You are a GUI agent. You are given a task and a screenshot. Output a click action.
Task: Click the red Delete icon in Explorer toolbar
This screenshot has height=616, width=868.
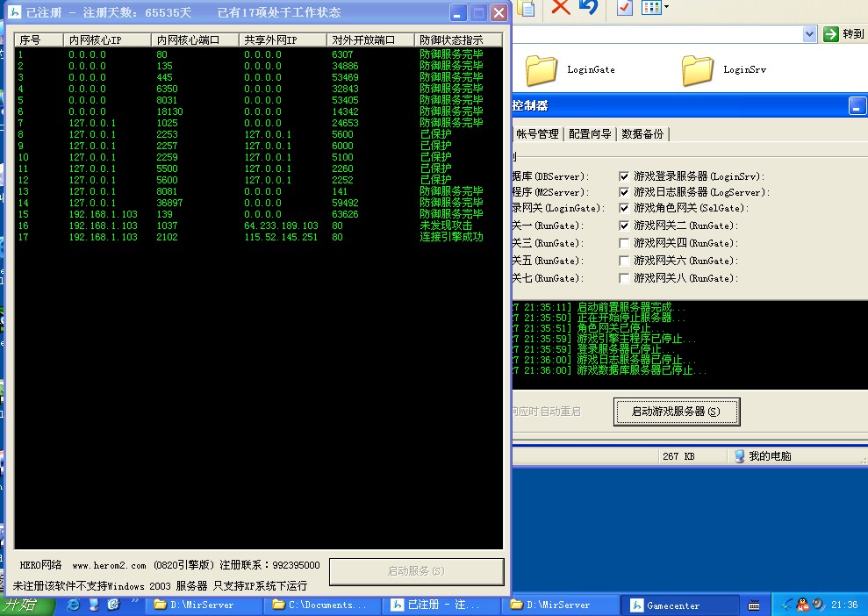tap(561, 8)
